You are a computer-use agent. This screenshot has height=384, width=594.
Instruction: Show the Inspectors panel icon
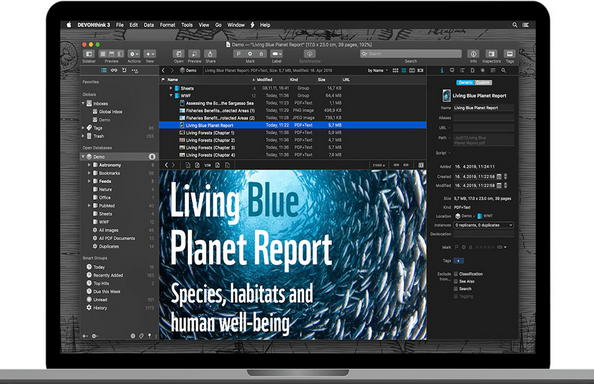point(491,54)
